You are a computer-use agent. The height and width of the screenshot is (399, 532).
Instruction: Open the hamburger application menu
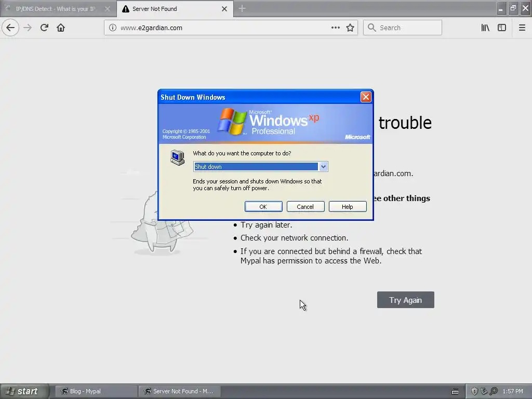pos(522,28)
